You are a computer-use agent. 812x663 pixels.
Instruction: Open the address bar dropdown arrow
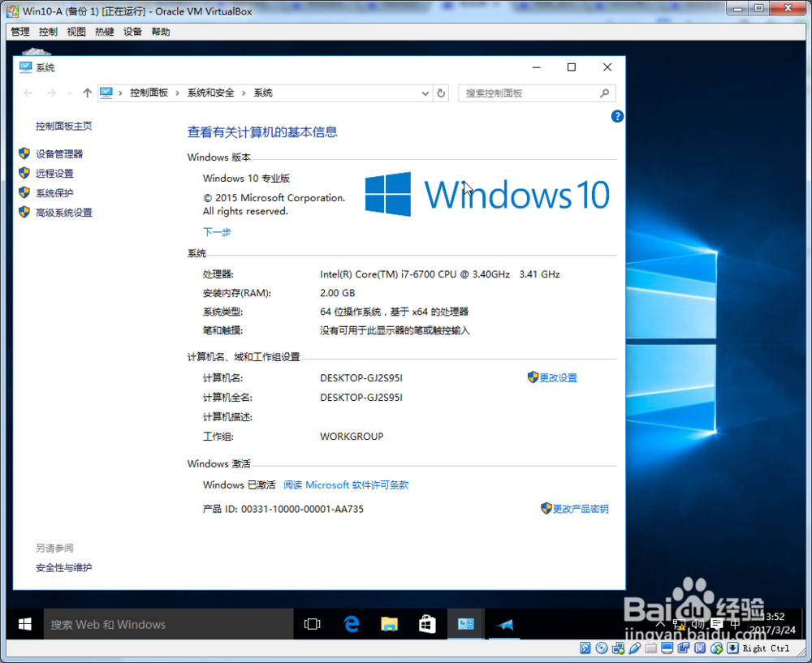[x=425, y=93]
